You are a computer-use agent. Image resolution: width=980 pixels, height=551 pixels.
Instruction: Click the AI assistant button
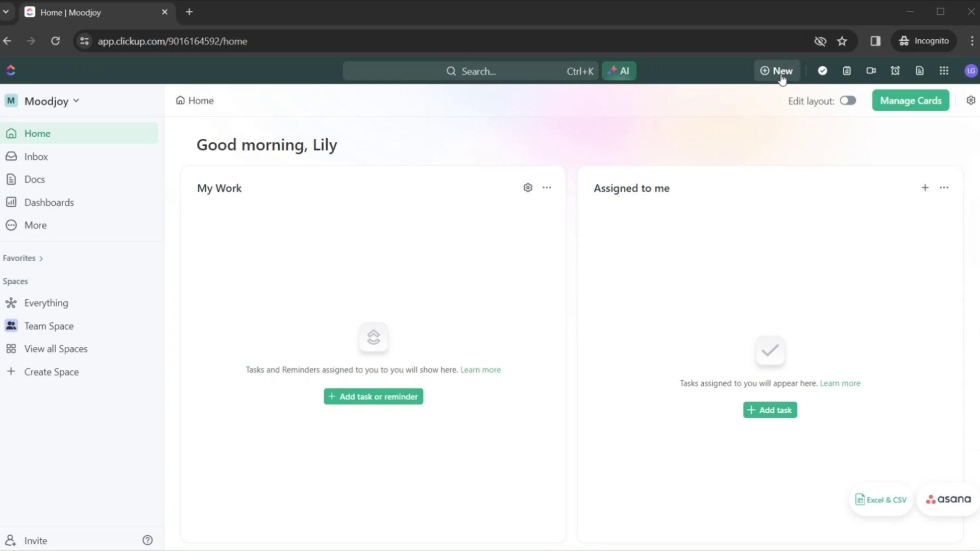pyautogui.click(x=619, y=70)
